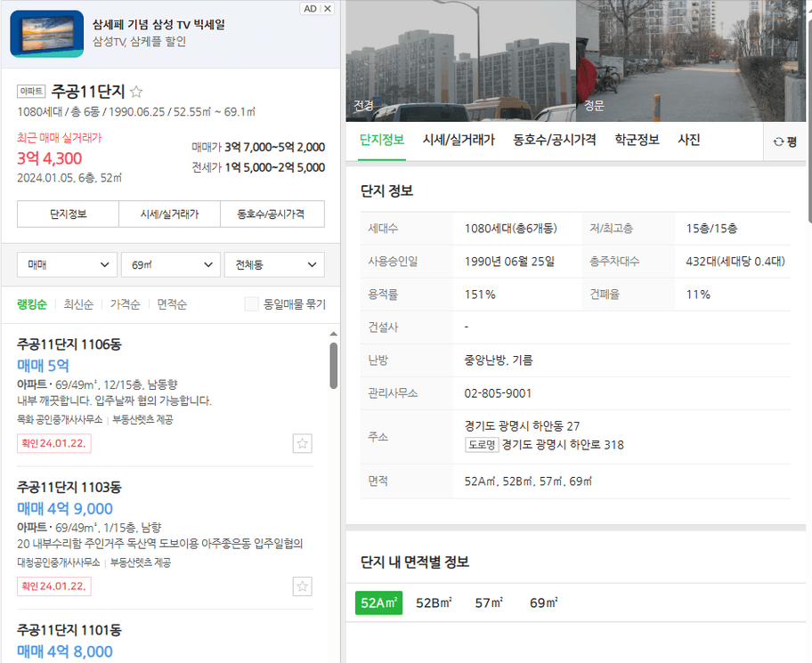Open the 주공11단지 1103동 listing title
The height and width of the screenshot is (663, 812).
click(69, 488)
